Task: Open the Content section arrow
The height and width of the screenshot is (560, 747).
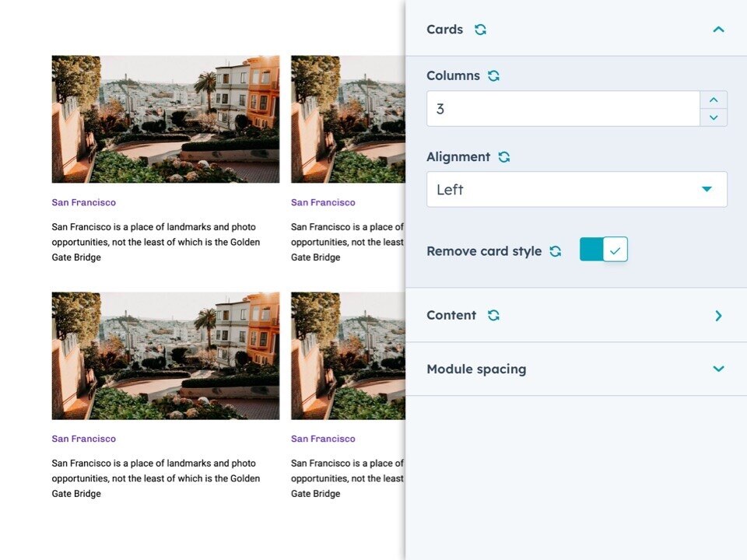Action: tap(718, 316)
